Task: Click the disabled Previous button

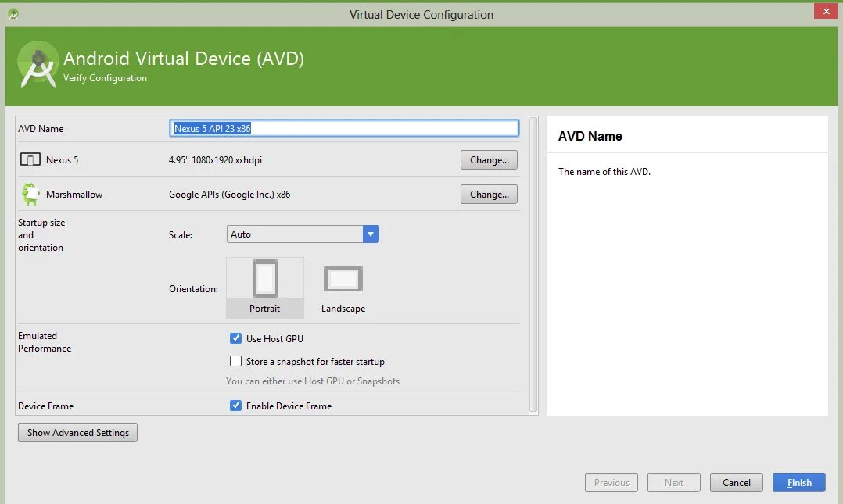Action: [612, 482]
